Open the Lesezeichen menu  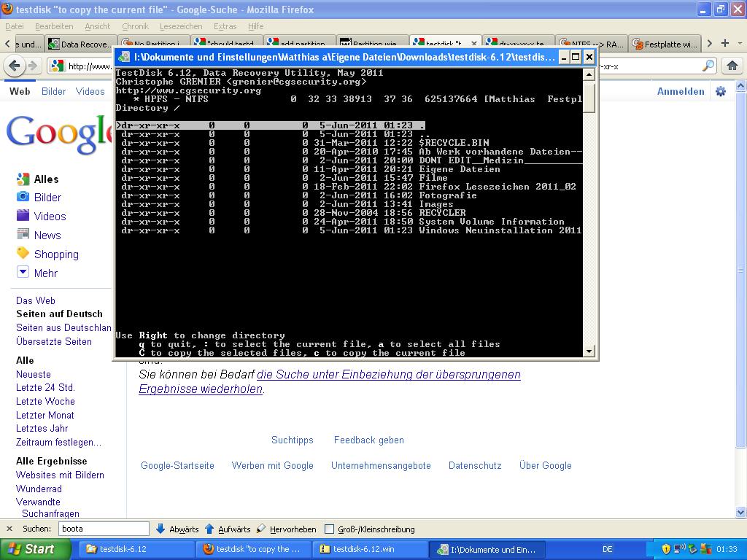click(x=181, y=27)
